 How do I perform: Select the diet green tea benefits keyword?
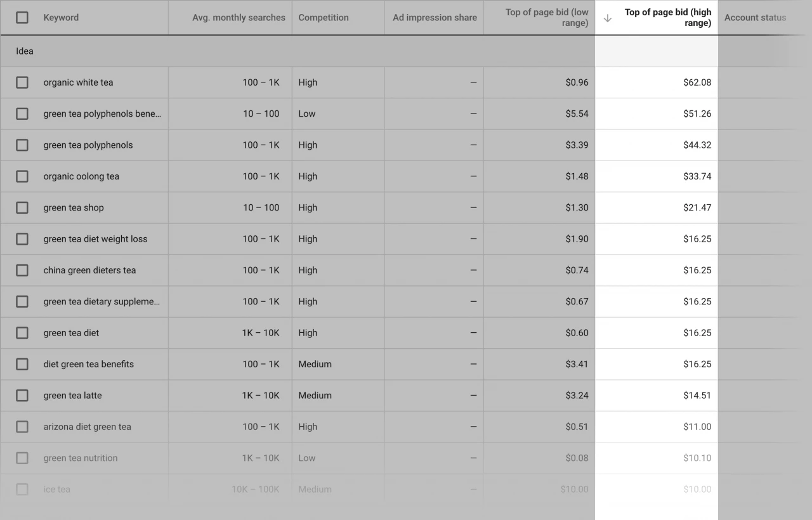coord(88,364)
